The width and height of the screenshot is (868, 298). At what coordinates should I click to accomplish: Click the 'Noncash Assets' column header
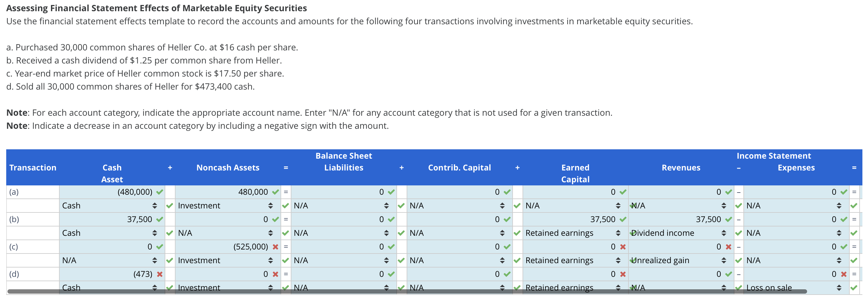point(228,168)
